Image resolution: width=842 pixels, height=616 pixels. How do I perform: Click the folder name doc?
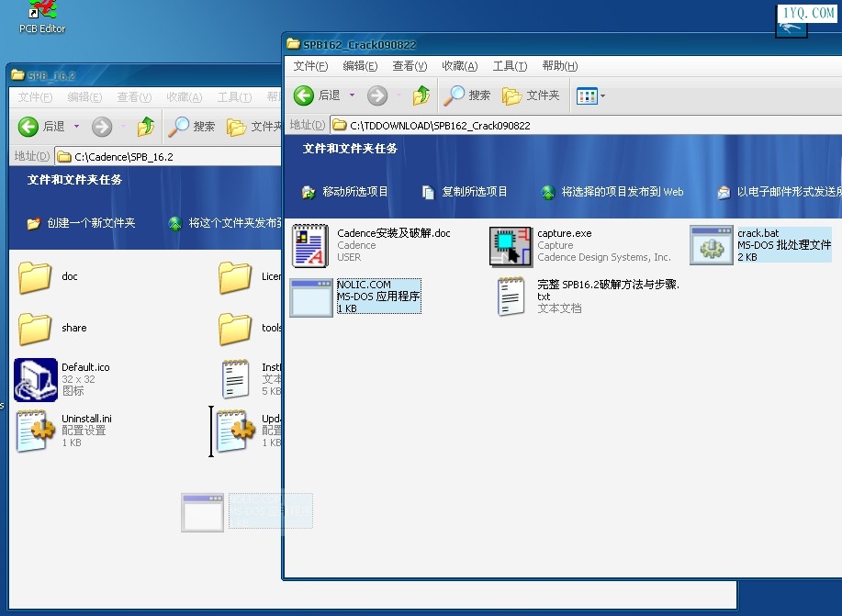[x=69, y=276]
